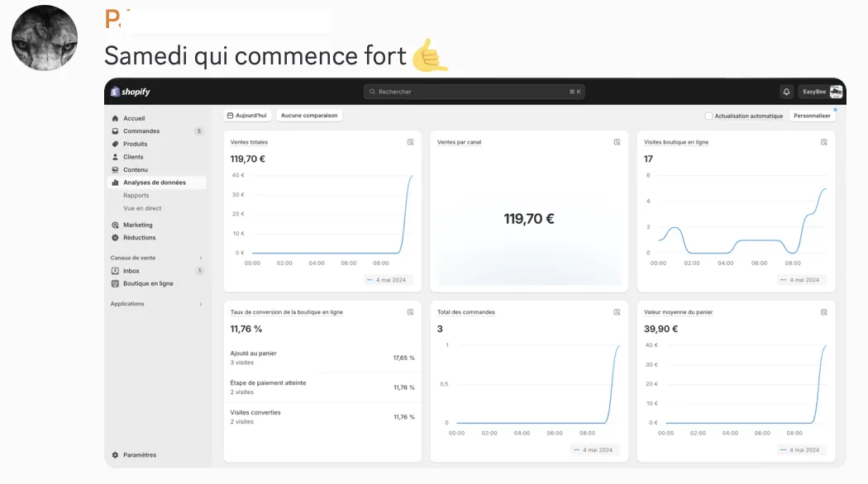Image resolution: width=868 pixels, height=484 pixels.
Task: Open Valeur moyenne du panier report title
Action: tap(678, 312)
